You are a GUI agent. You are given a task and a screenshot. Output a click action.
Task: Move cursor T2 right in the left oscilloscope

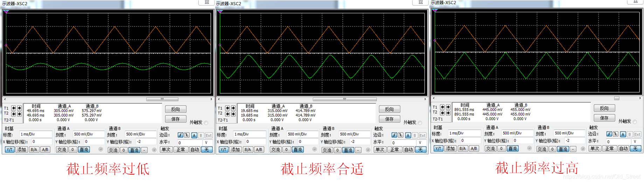coord(19,114)
